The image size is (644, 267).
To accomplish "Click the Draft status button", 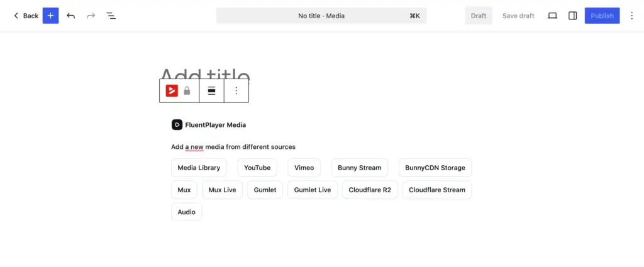I will coord(479,16).
